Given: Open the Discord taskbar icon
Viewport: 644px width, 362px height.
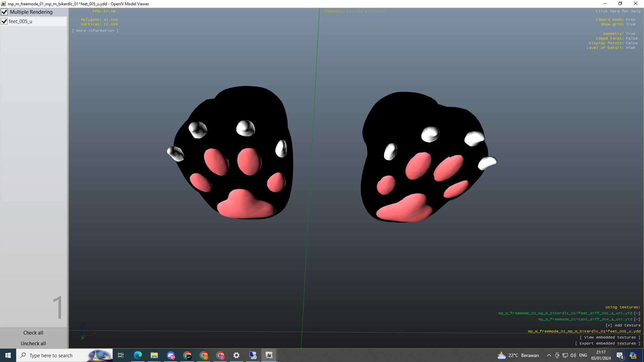Looking at the screenshot, I should click(x=171, y=355).
